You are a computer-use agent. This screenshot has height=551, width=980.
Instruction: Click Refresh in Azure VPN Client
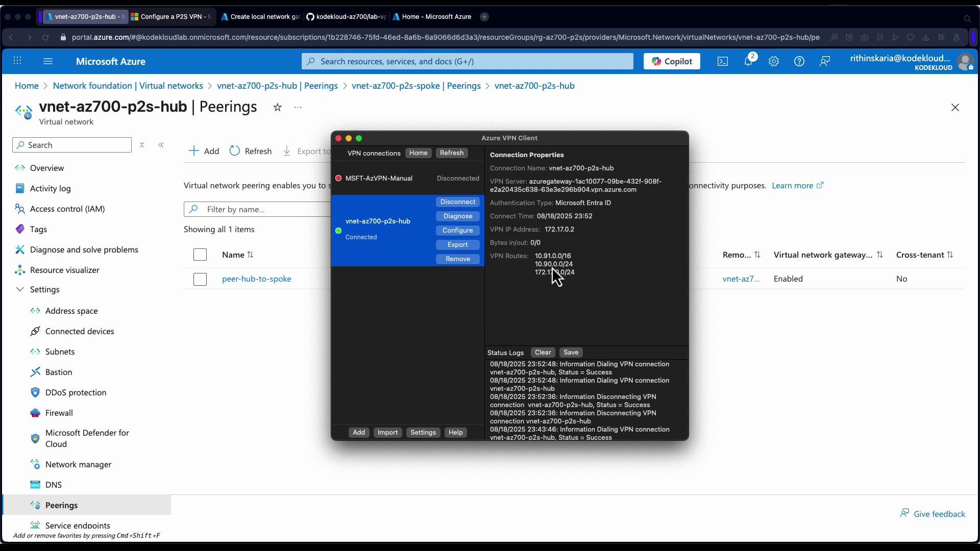point(452,153)
